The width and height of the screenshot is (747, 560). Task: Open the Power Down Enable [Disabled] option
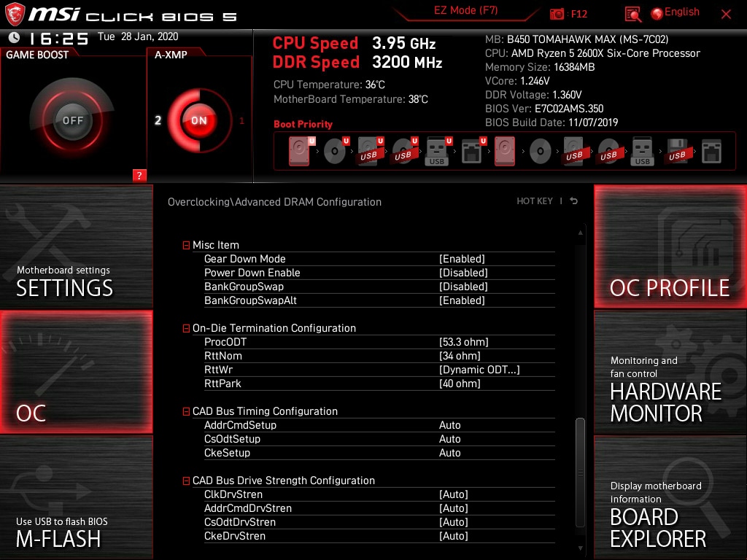click(x=379, y=273)
